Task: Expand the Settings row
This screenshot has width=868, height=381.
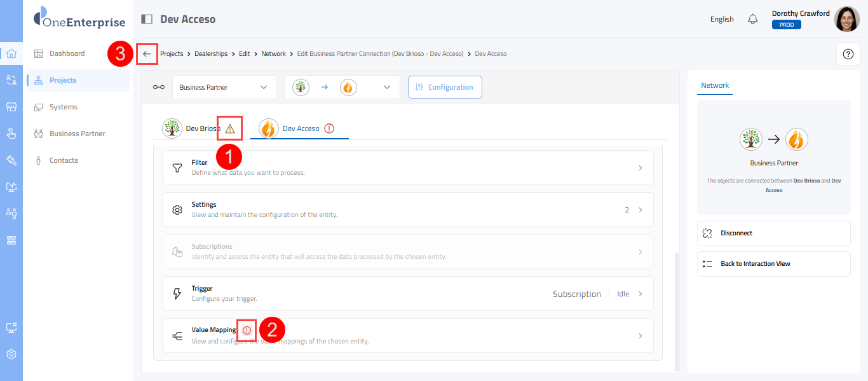Action: (x=408, y=210)
